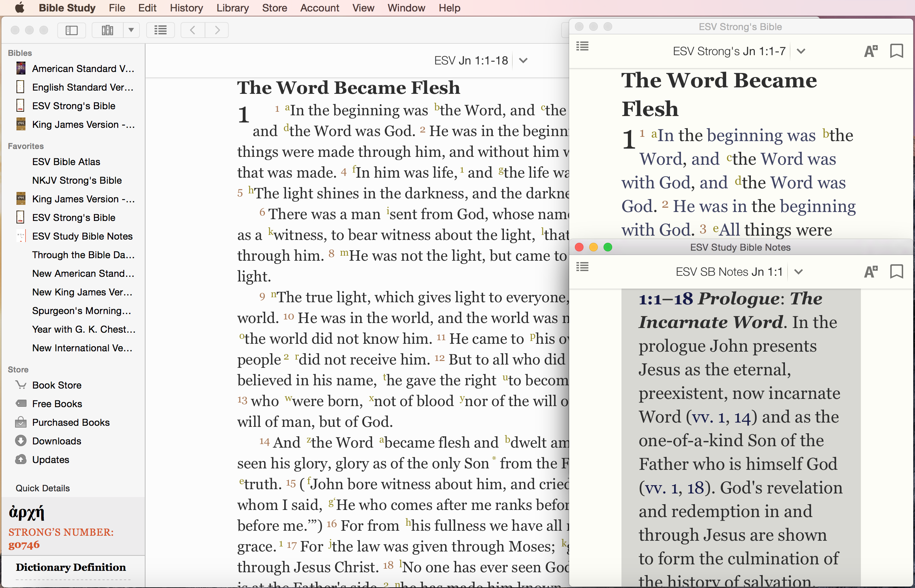The height and width of the screenshot is (588, 915).
Task: Click English Standard Version book cover icon
Action: 21,87
